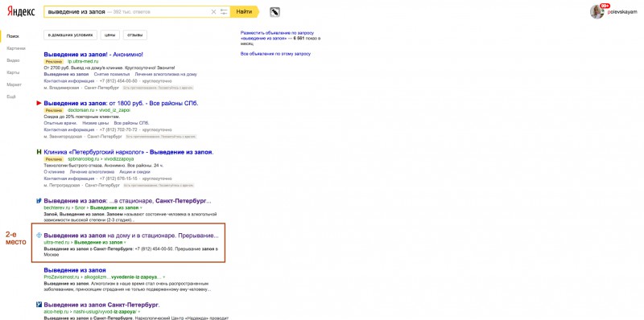Image resolution: width=644 pixels, height=320 pixels.
Task: Click 'м. Звенигородская' address text
Action: [63, 136]
